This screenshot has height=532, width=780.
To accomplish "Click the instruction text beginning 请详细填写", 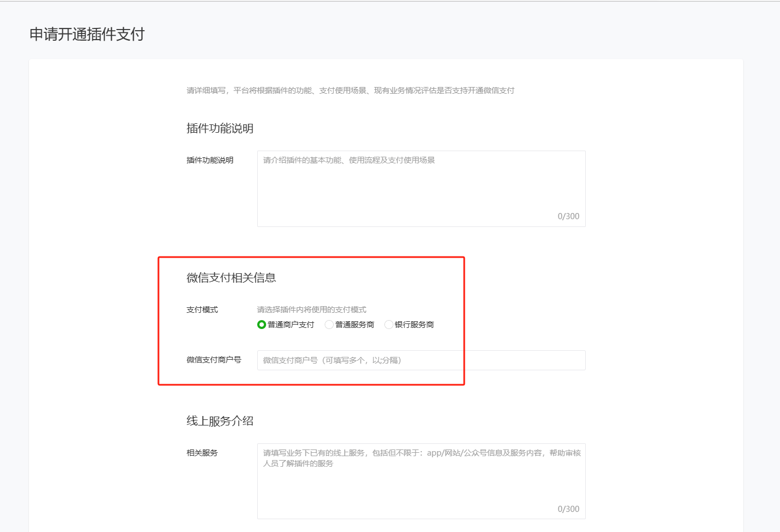I will point(350,90).
